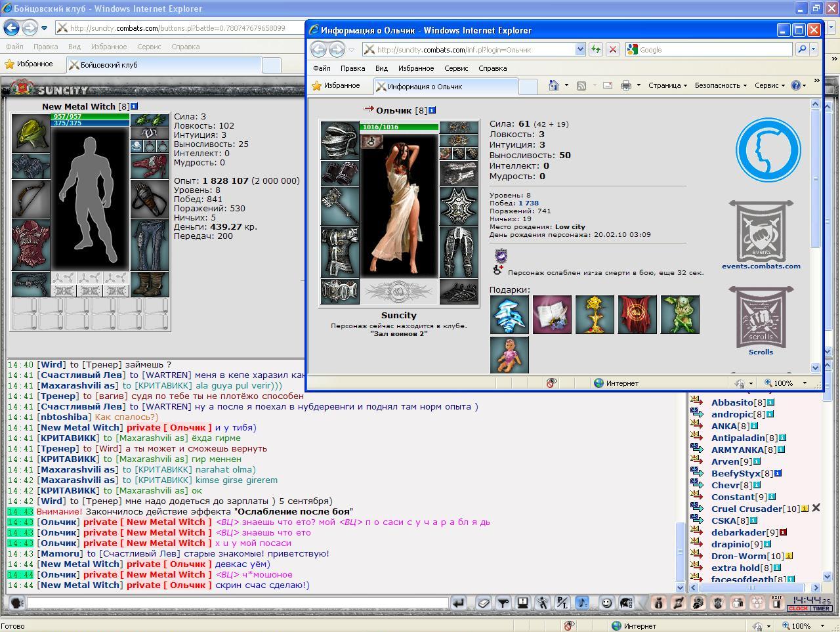Image resolution: width=840 pixels, height=632 pixels.
Task: Open the Сервис menu in main window
Action: [149, 47]
